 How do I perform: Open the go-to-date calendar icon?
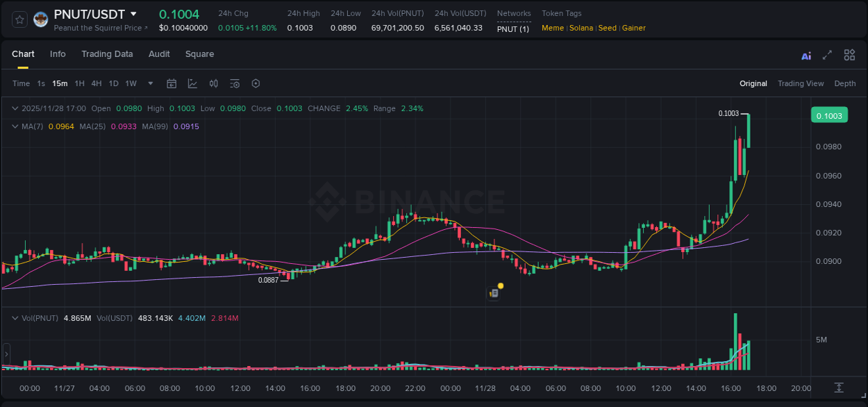172,83
